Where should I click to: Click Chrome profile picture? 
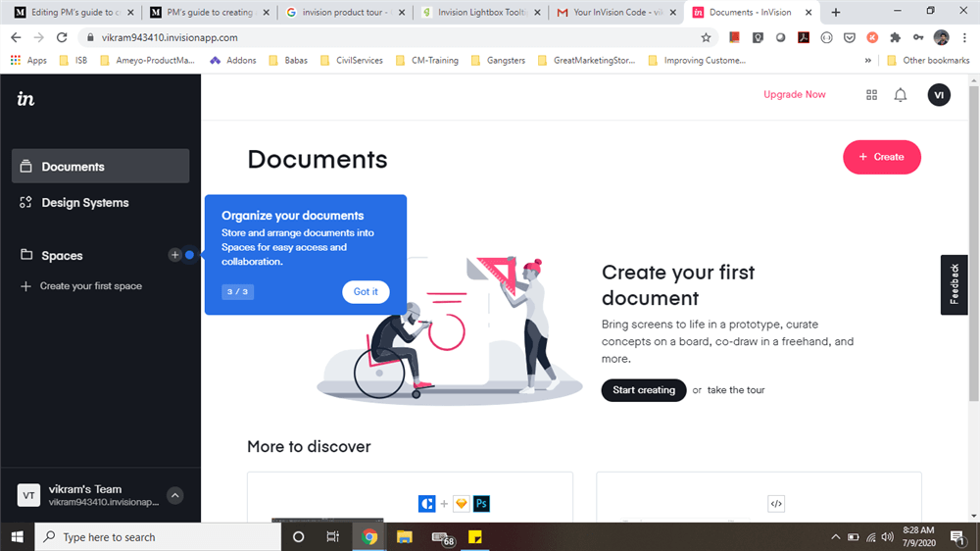(941, 37)
